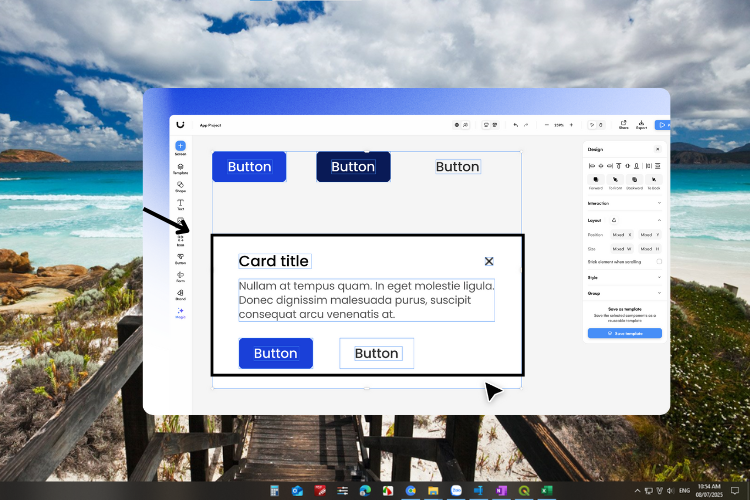Viewport: 750px width, 500px height.
Task: Toggle Stick element when scrolling checkbox
Action: coord(659,262)
